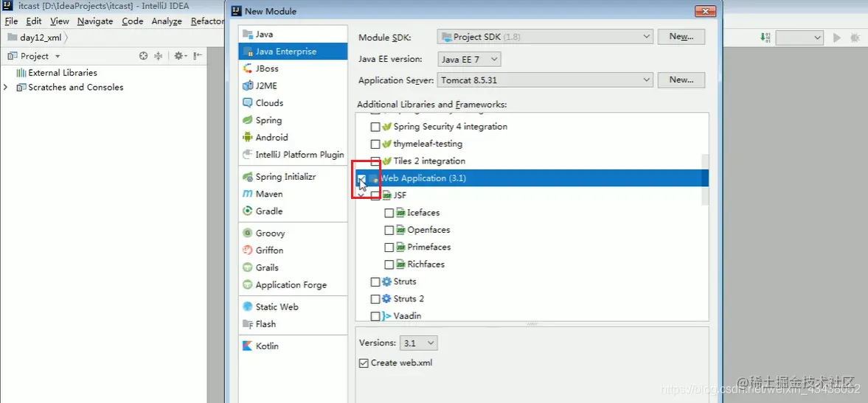868x403 pixels.
Task: Click collapse all icon in Project panel
Action: 159,56
